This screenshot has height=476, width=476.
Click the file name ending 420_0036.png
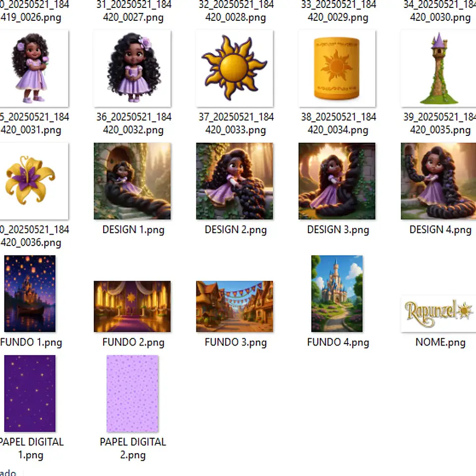coord(34,236)
